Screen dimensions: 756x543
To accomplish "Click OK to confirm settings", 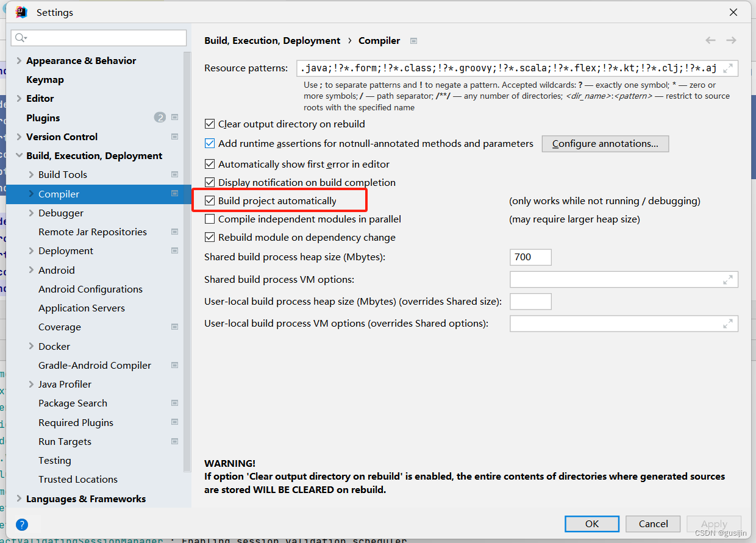I will 592,523.
